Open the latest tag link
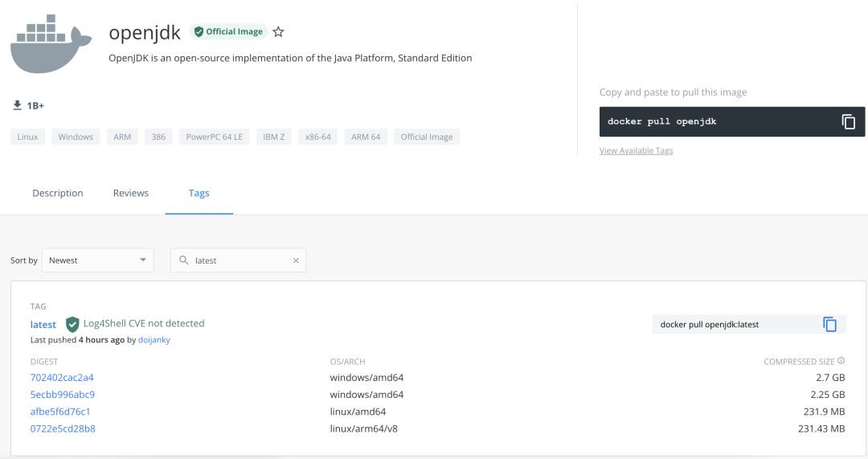This screenshot has height=459, width=868. pos(43,325)
